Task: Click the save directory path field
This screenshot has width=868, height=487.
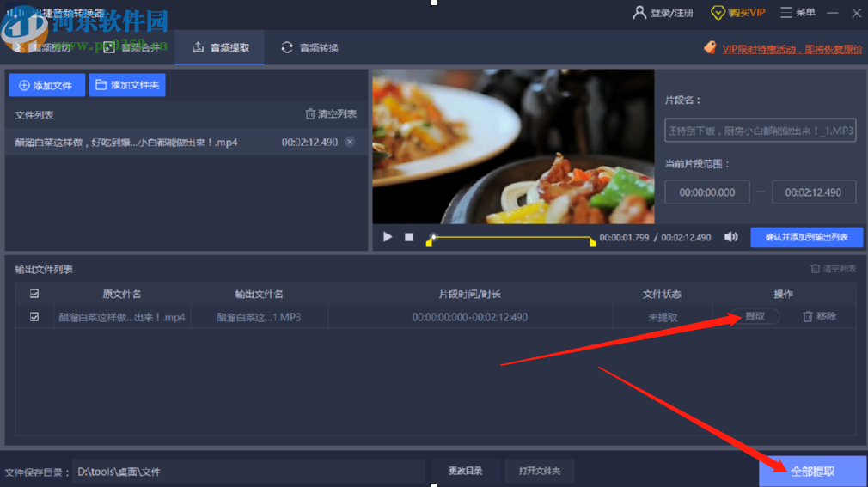Action: tap(248, 472)
